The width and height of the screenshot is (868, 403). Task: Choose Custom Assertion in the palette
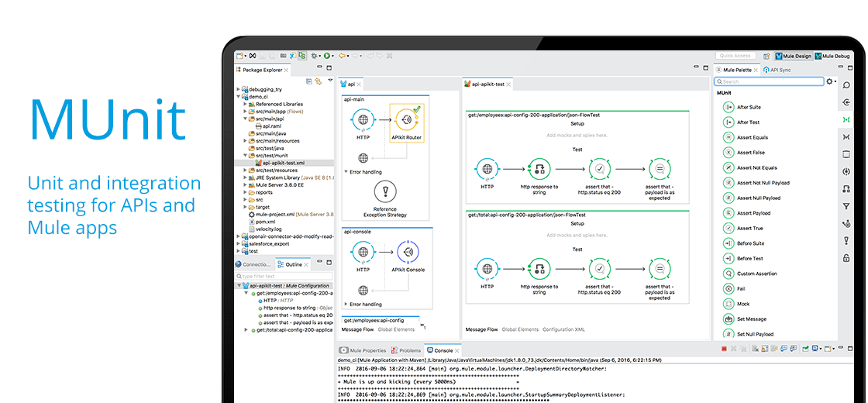tap(750, 274)
